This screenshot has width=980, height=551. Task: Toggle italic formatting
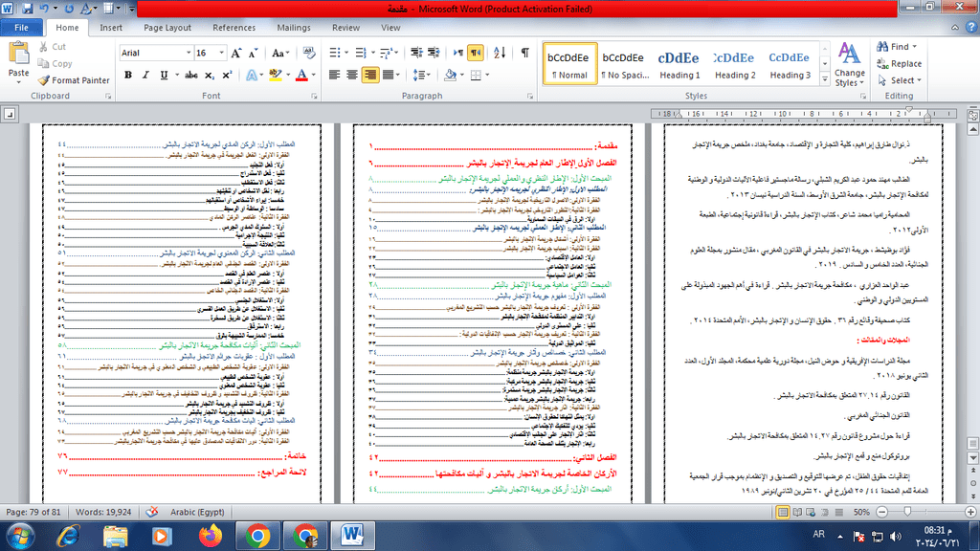point(145,75)
